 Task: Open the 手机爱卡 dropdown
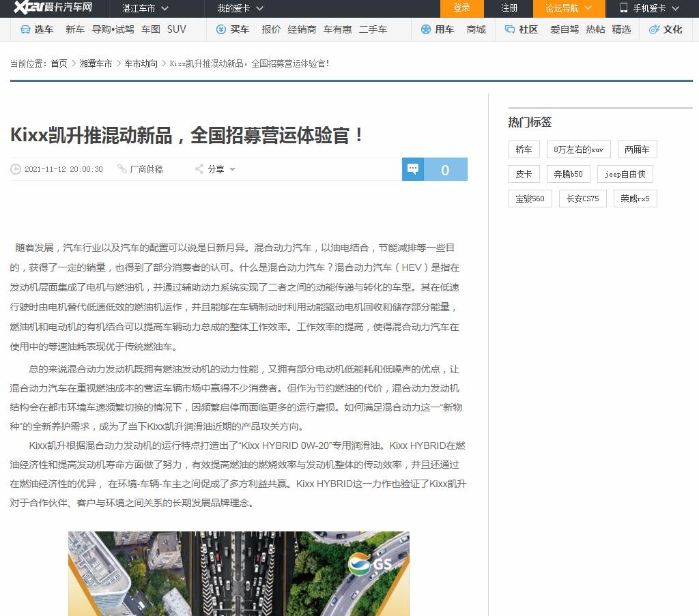point(650,8)
